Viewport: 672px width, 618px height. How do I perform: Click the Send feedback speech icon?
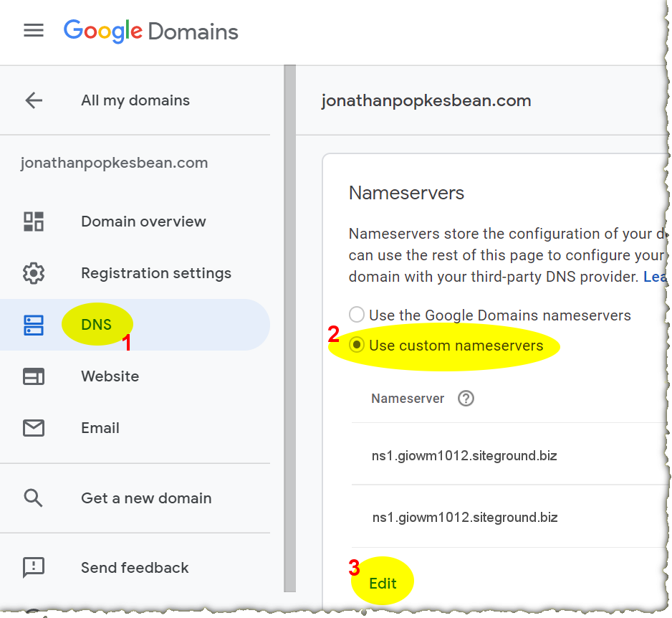point(34,568)
